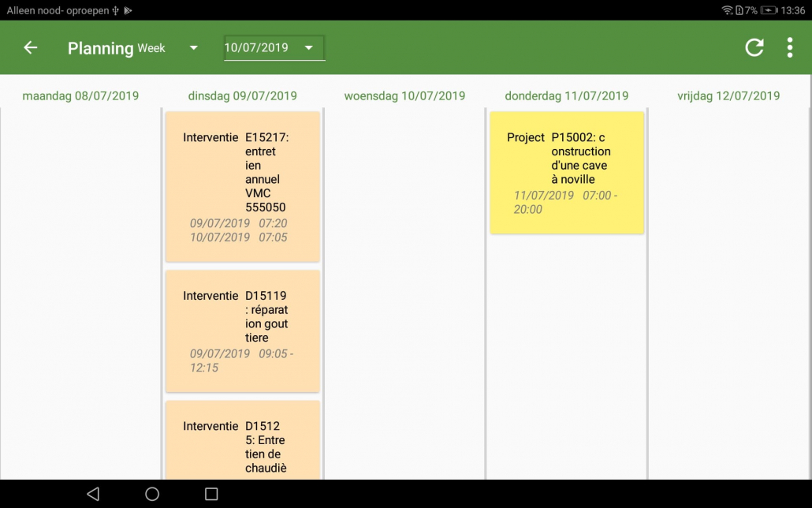Tap the USB notification icon

(115, 10)
